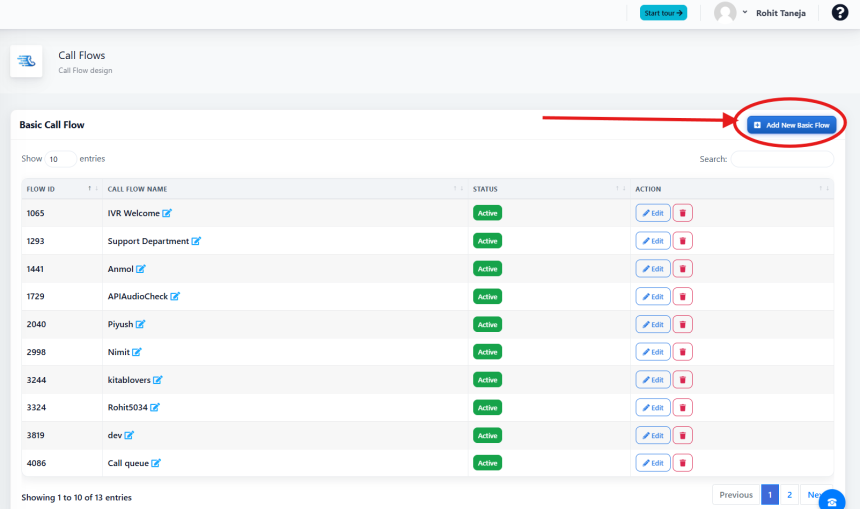Delete the kitablovers flow with trash icon

point(683,380)
